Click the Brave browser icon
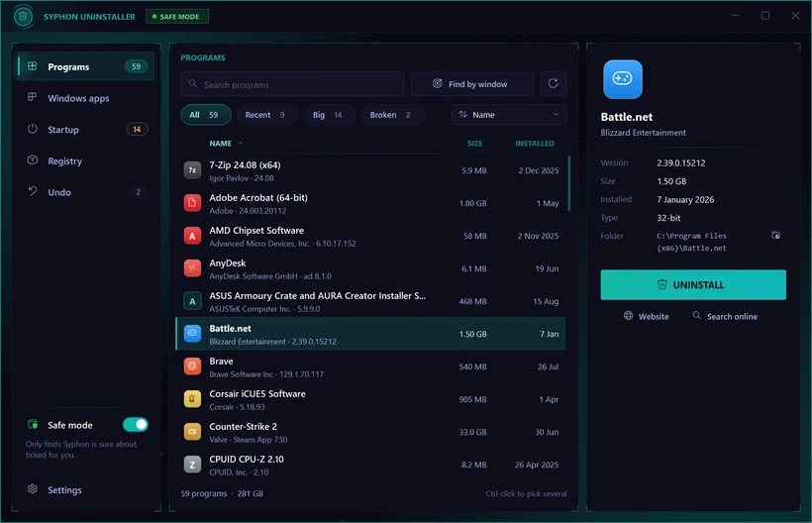Viewport: 812px width, 523px height. pyautogui.click(x=192, y=366)
